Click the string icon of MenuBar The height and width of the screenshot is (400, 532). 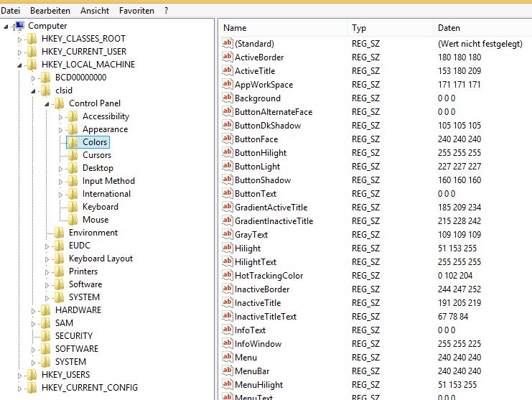(227, 371)
